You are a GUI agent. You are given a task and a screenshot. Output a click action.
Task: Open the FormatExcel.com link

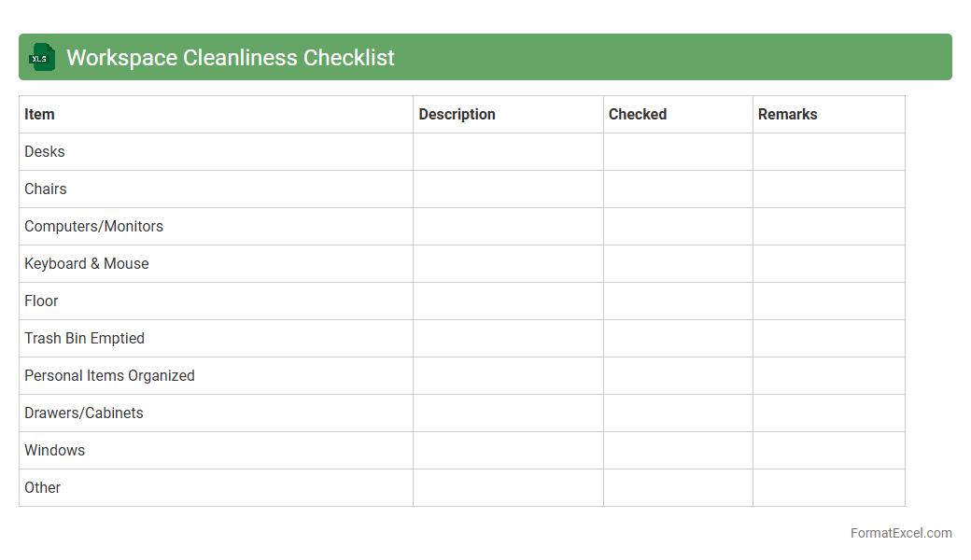900,533
